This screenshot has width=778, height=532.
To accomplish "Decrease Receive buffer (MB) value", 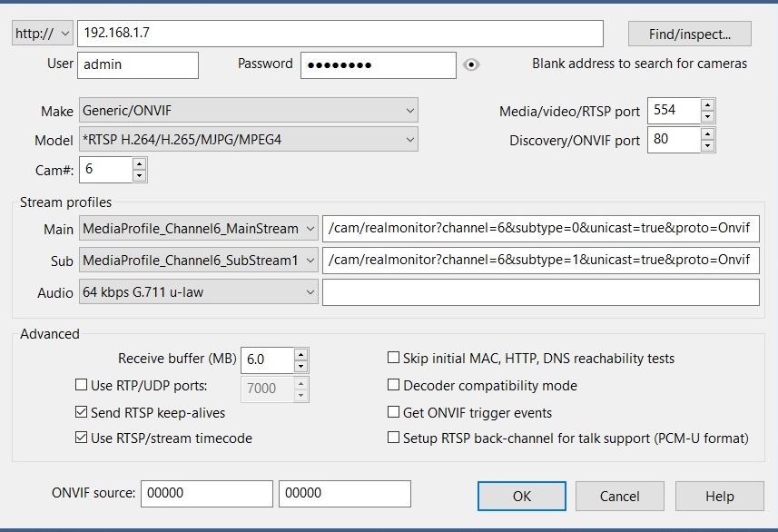I will [x=300, y=366].
